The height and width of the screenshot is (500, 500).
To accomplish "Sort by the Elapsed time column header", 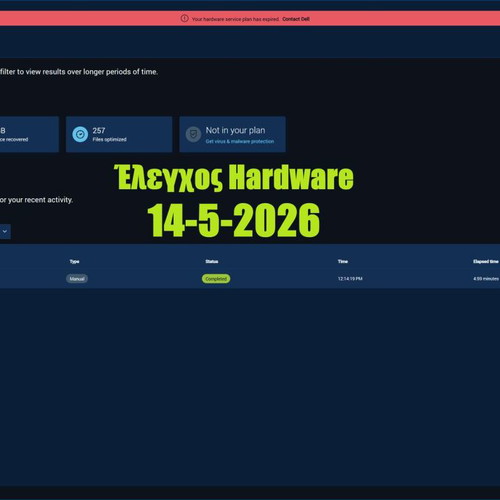I will (486, 261).
